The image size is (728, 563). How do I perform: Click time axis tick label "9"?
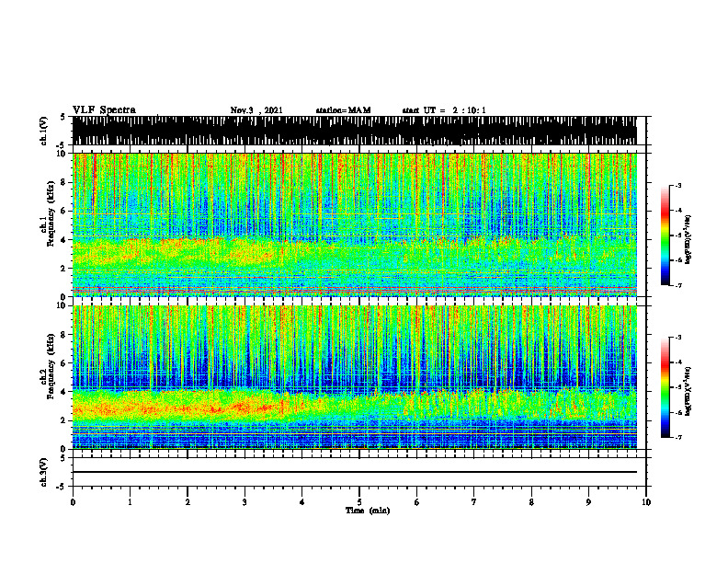[x=588, y=502]
